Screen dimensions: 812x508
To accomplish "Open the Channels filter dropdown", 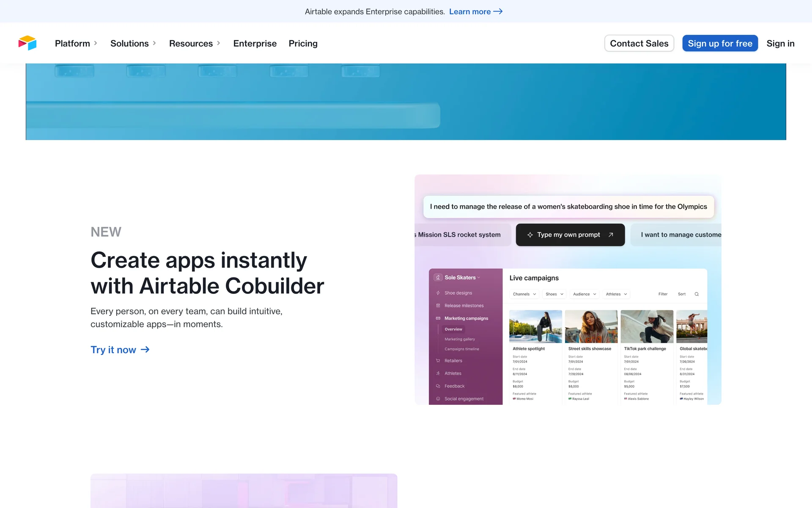I will (524, 294).
